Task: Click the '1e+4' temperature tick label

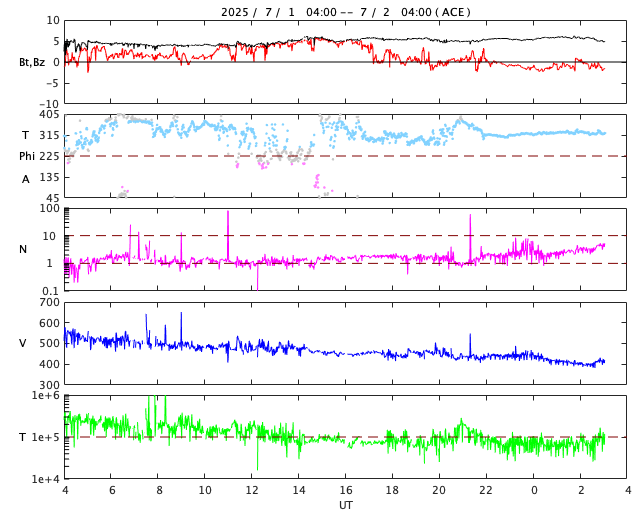Action: tap(46, 479)
